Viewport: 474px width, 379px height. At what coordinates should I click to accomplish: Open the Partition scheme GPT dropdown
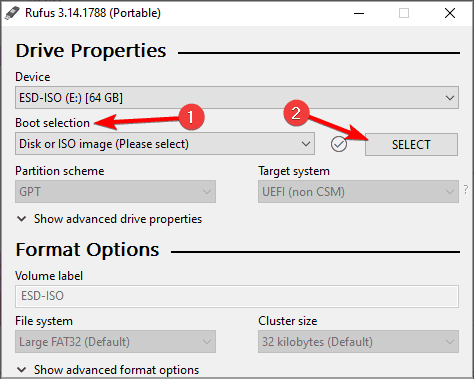[x=115, y=192]
